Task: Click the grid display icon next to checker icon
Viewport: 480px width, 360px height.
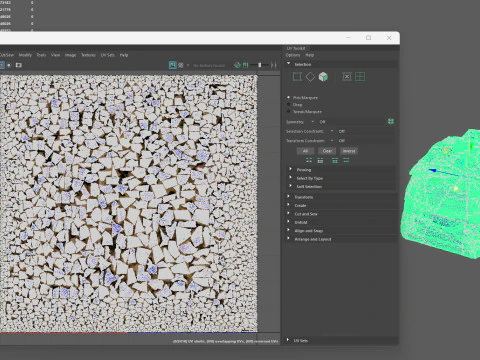Action: 181,65
